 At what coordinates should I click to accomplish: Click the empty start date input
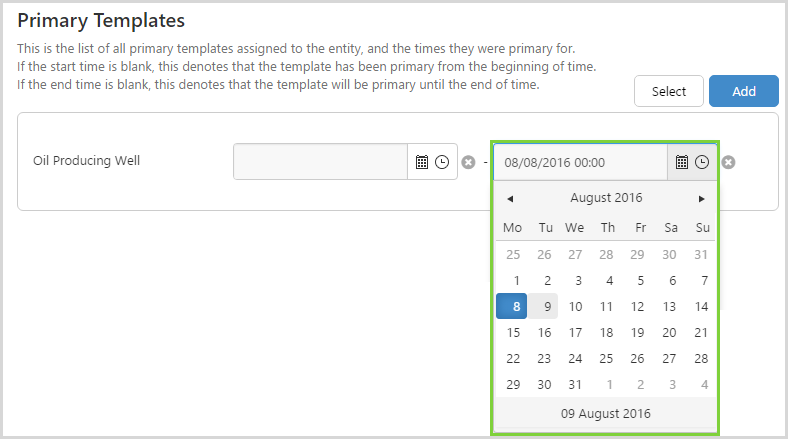coord(320,162)
